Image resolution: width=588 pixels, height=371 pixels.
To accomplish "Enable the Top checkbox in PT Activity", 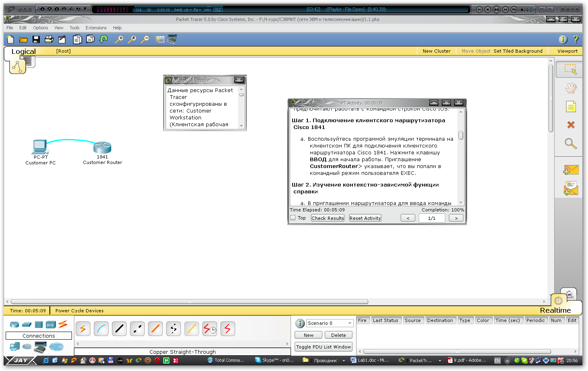I will pyautogui.click(x=293, y=218).
